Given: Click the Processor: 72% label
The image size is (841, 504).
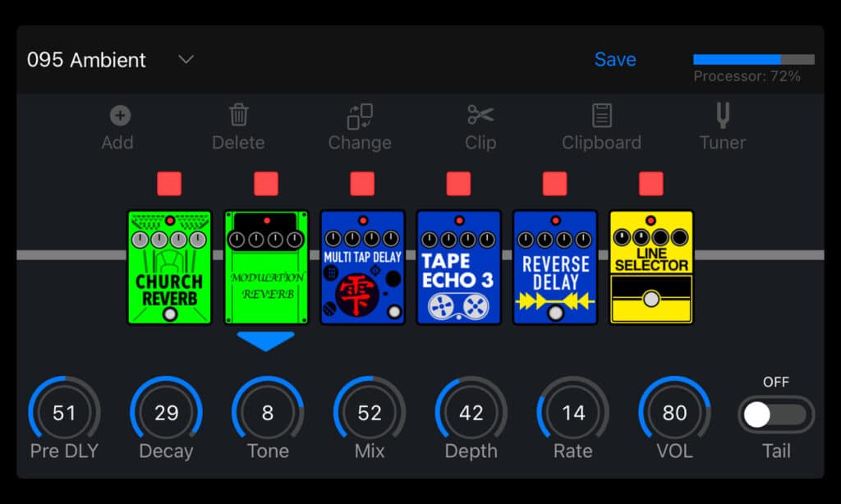Looking at the screenshot, I should point(747,76).
